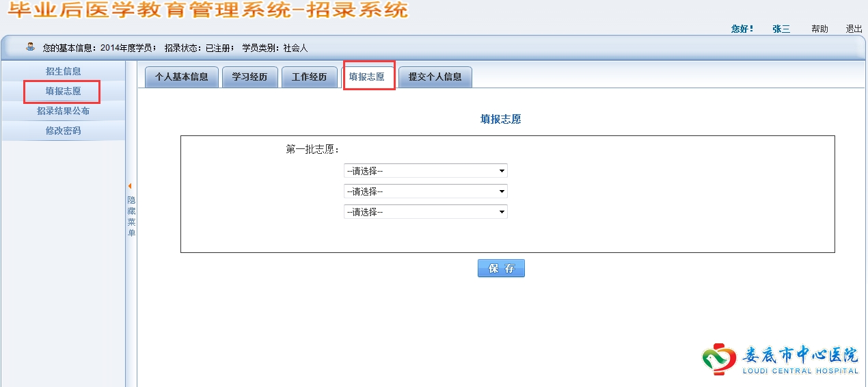Screen dimensions: 868x387
Task: Click the user avatar icon in info bar
Action: tap(30, 47)
